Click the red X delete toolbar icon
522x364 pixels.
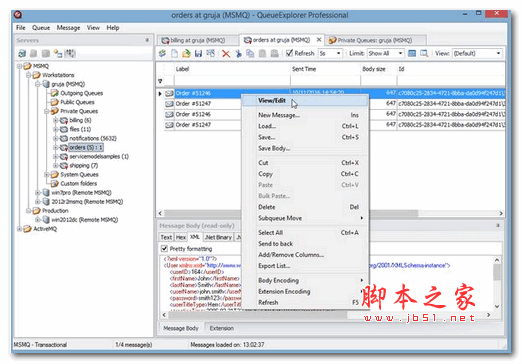226,53
